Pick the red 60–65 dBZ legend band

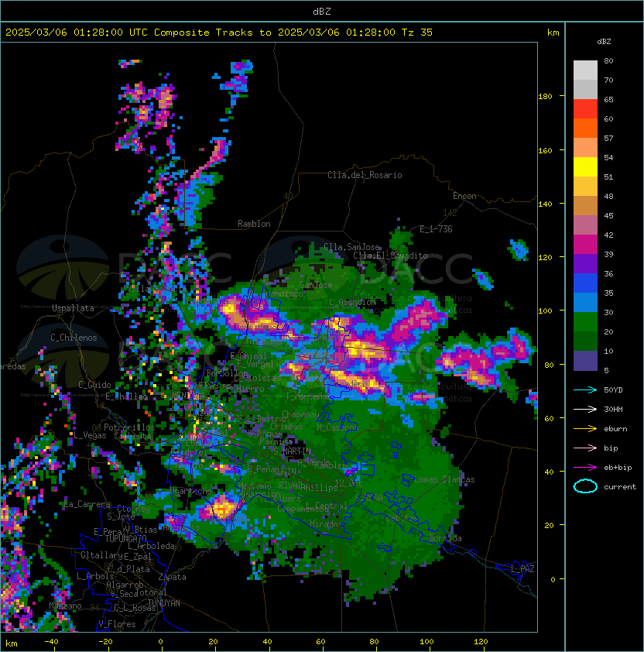585,109
